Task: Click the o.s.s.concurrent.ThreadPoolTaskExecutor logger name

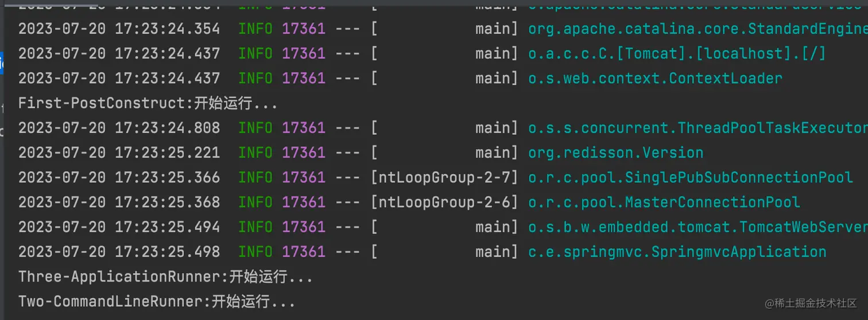Action: click(x=698, y=128)
